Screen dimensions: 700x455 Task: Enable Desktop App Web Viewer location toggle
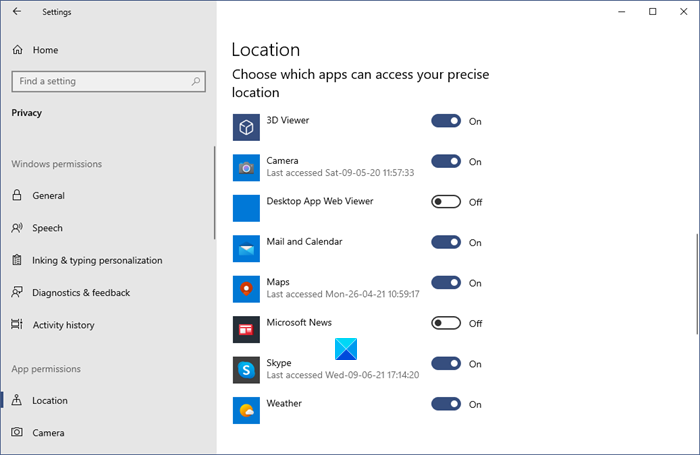[x=446, y=202]
